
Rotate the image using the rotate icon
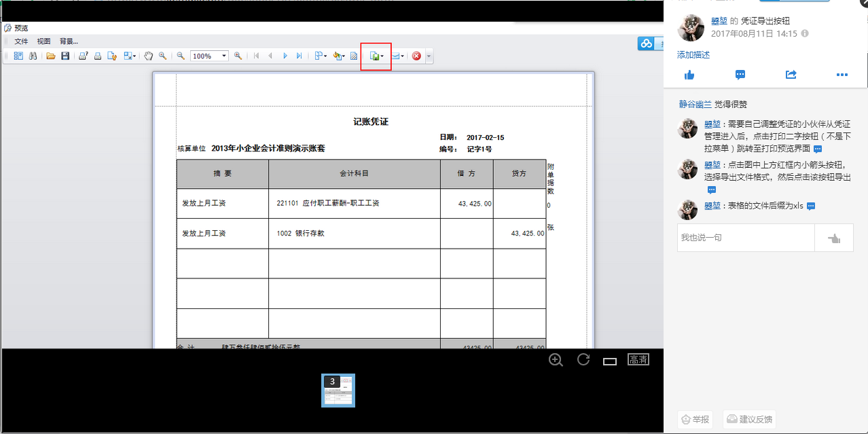(583, 359)
